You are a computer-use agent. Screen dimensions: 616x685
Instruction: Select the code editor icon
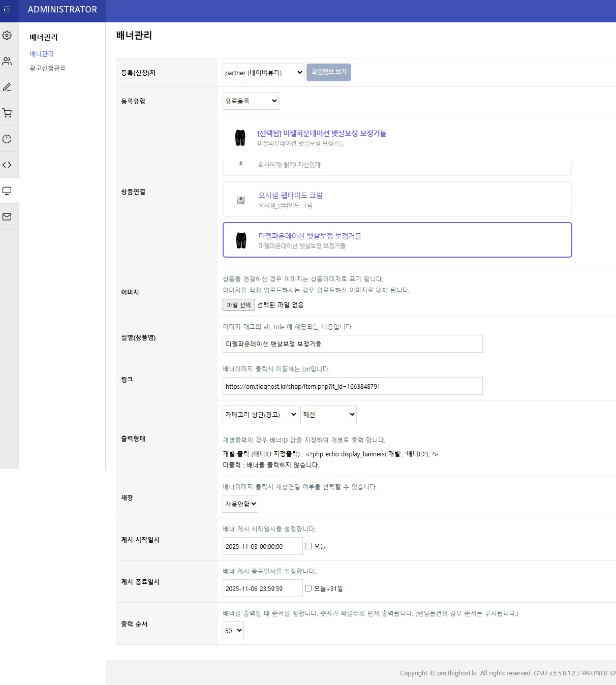pyautogui.click(x=8, y=165)
